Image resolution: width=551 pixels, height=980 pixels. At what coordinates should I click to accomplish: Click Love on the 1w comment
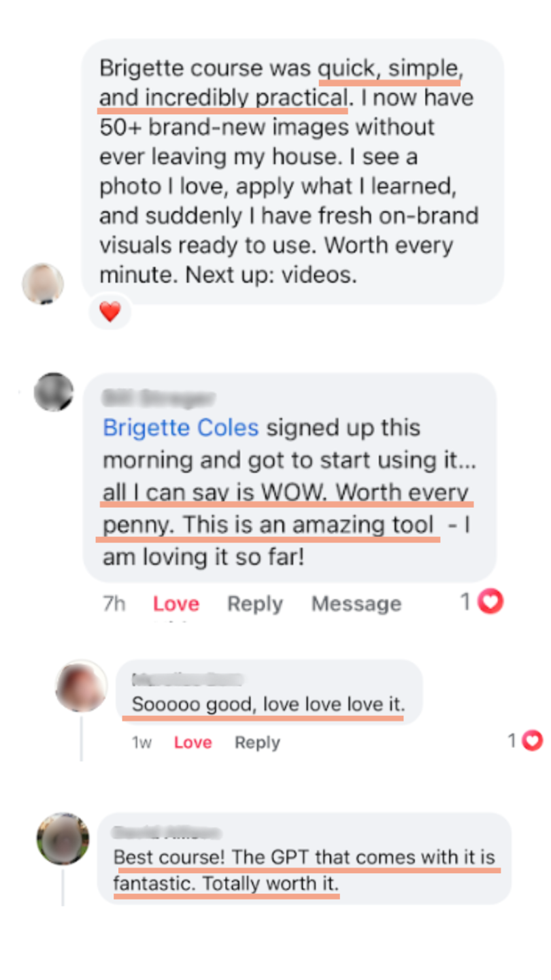(x=193, y=742)
